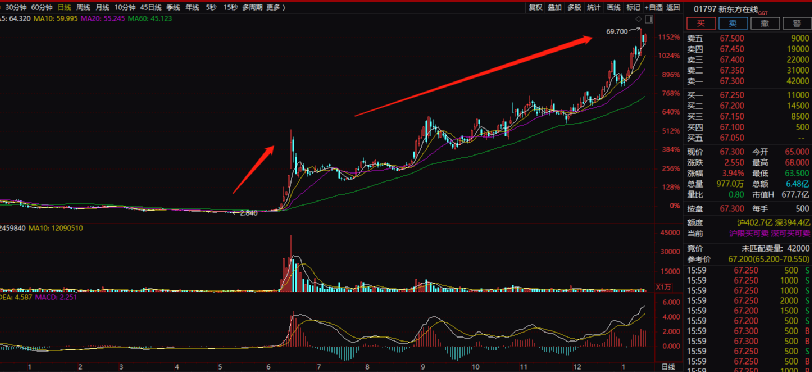Click the 1152% level on price scale

668,37
